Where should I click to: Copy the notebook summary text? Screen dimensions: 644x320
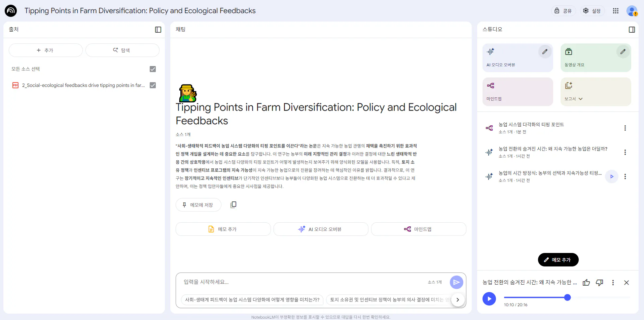[x=233, y=205]
